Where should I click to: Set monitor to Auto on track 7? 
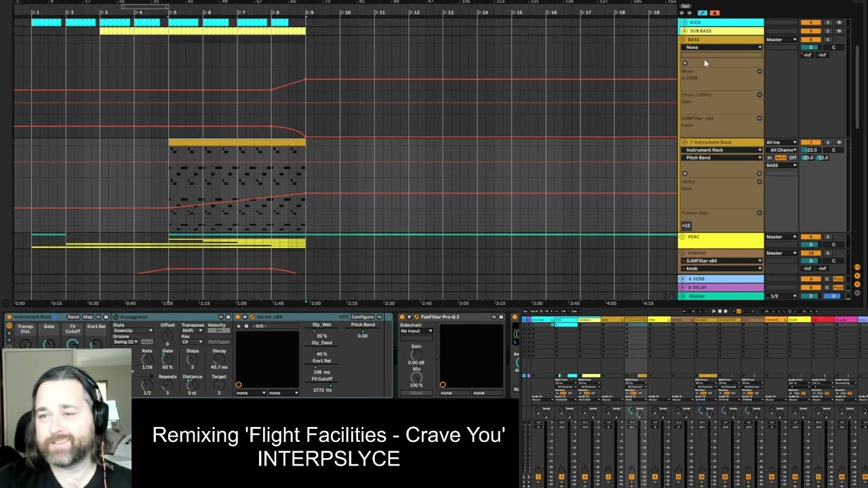pos(781,158)
